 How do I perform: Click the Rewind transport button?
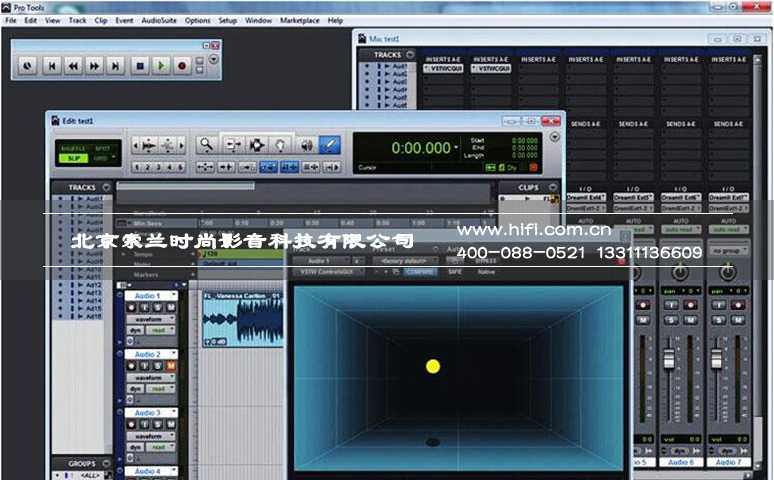pyautogui.click(x=72, y=66)
